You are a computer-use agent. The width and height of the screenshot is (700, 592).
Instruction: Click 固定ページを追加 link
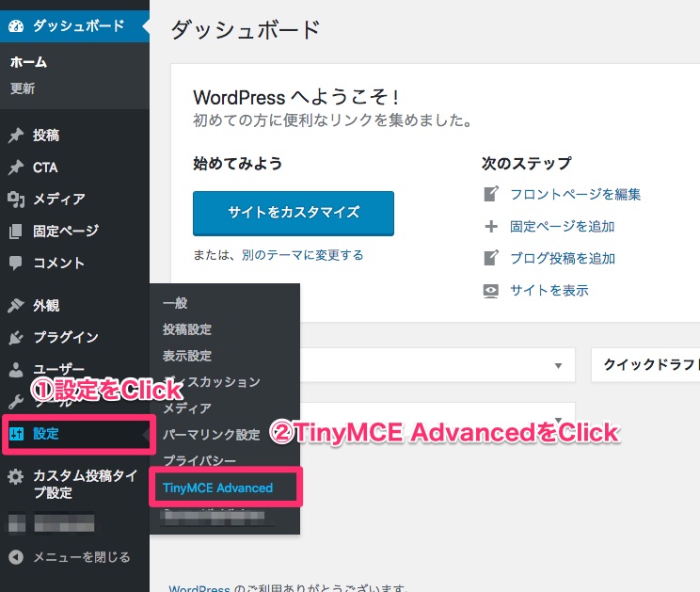point(563,226)
